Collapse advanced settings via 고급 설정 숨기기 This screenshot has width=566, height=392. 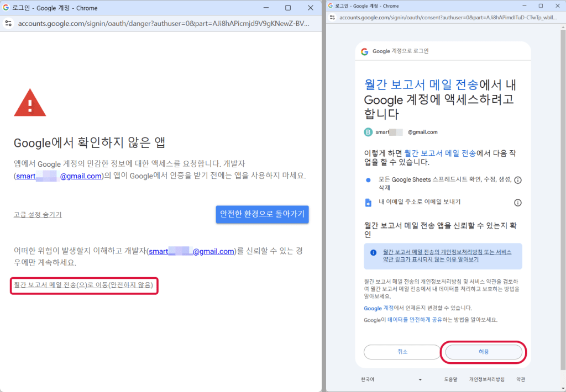[38, 215]
